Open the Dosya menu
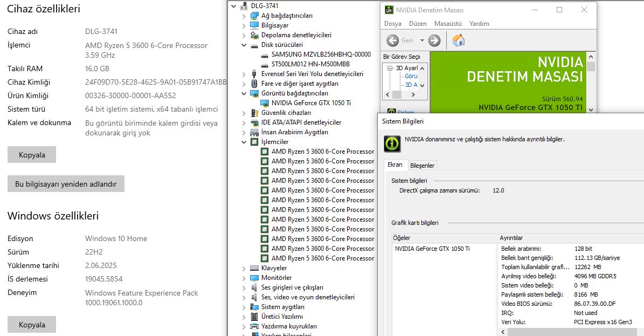This screenshot has width=644, height=336. click(x=393, y=24)
